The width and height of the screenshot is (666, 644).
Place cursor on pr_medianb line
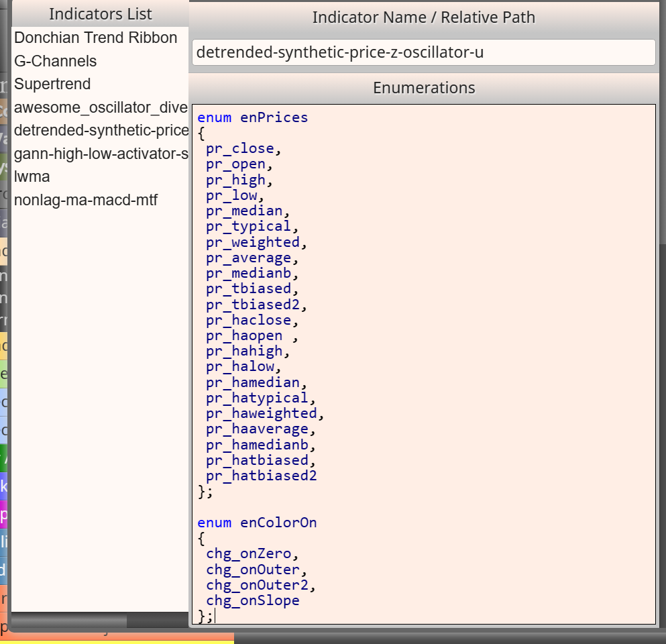click(252, 274)
